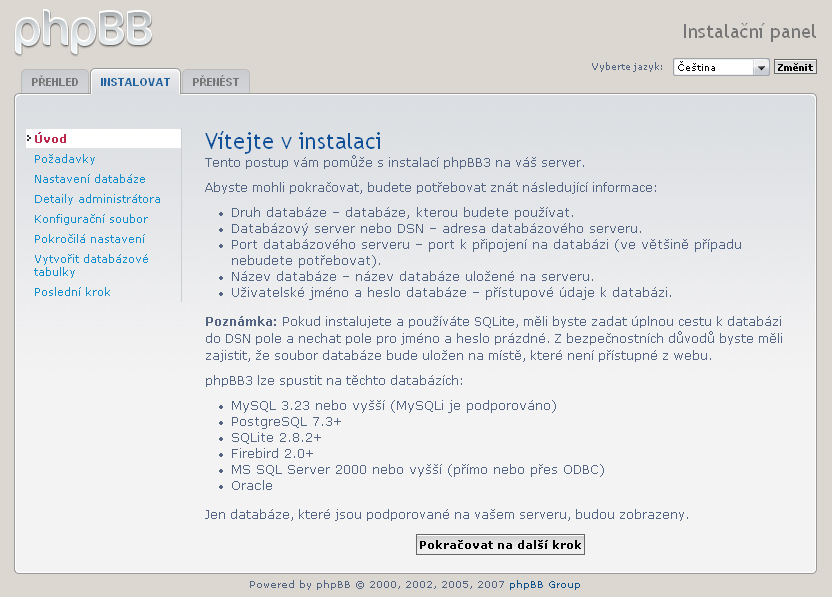The image size is (832, 597).
Task: Expand the Čeština language dropdown
Action: coord(721,67)
